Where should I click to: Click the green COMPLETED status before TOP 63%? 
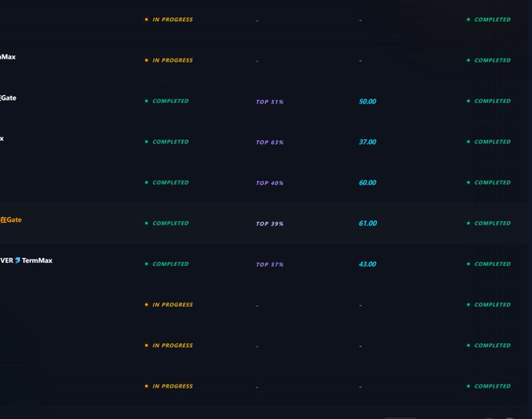point(167,141)
